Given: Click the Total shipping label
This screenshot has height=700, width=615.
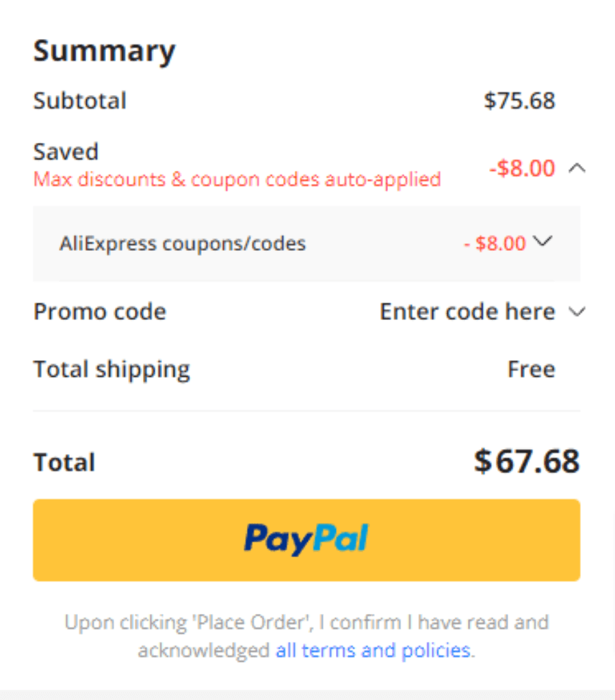Looking at the screenshot, I should pos(112,370).
